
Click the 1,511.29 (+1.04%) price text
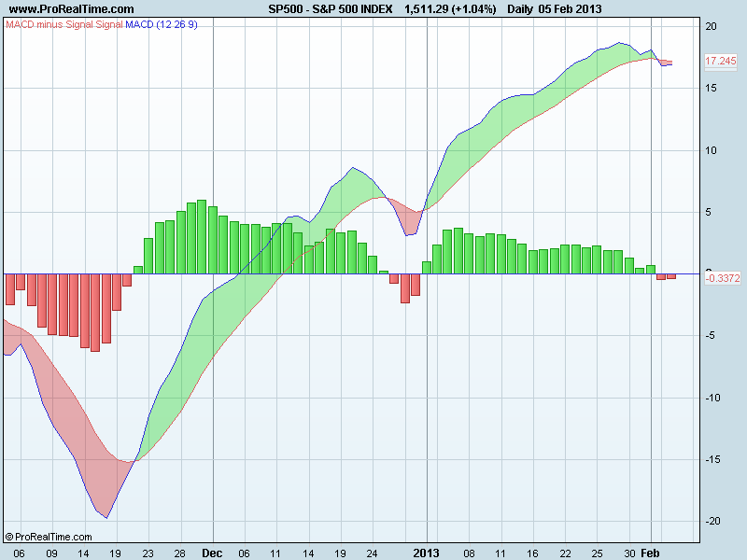click(x=450, y=9)
